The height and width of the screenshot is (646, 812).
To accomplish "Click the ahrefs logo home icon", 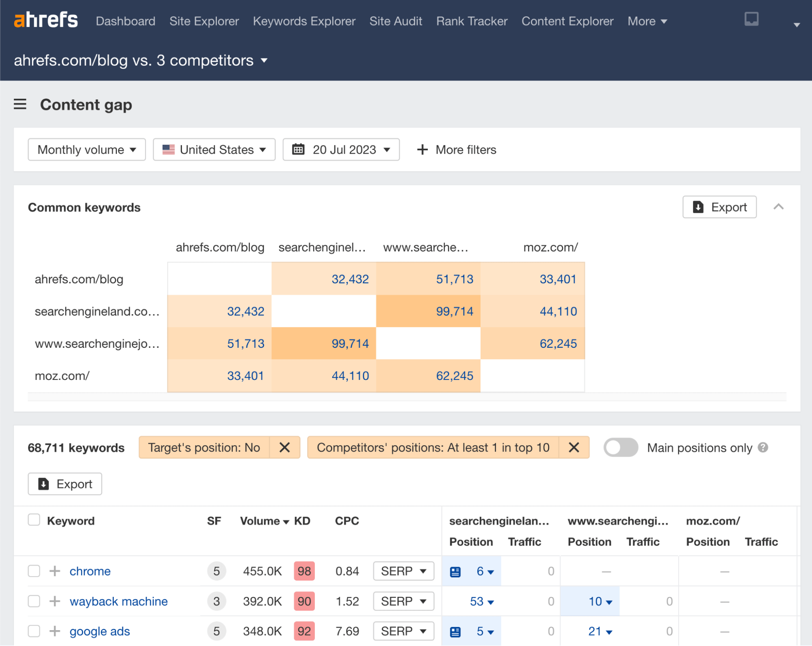I will point(47,20).
